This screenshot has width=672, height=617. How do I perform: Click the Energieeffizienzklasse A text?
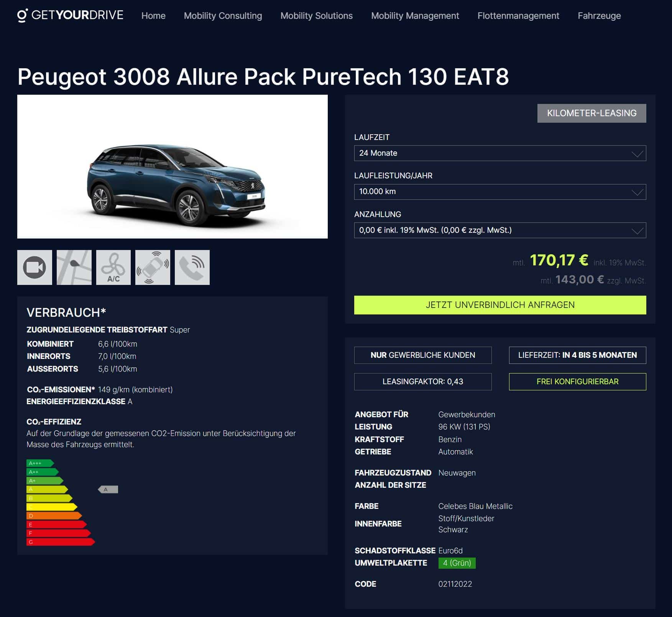coord(79,401)
